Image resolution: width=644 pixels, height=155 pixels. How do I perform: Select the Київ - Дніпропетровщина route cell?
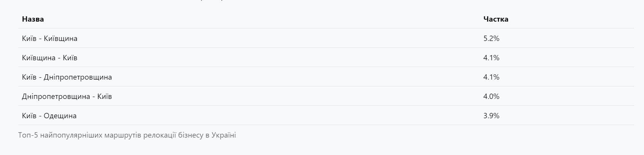[x=67, y=77]
